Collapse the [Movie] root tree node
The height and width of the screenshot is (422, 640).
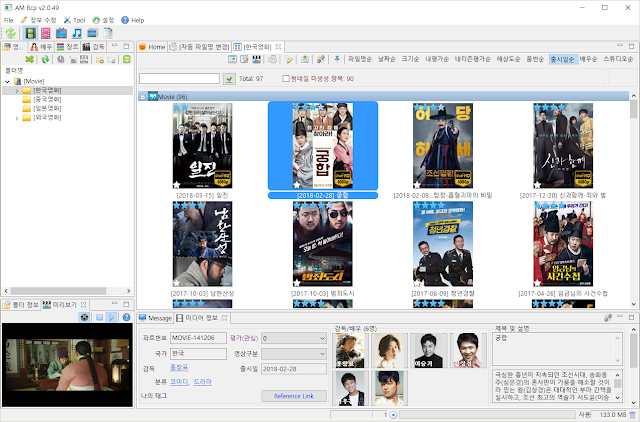tap(7, 82)
